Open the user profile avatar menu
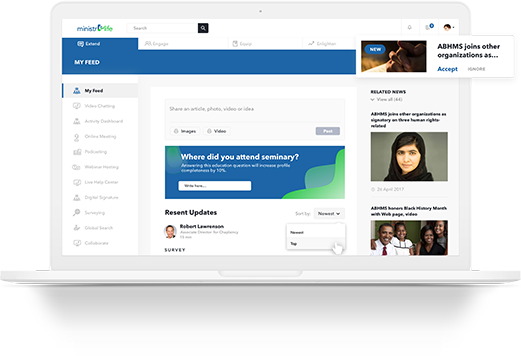The width and height of the screenshot is (521, 360). [x=449, y=27]
